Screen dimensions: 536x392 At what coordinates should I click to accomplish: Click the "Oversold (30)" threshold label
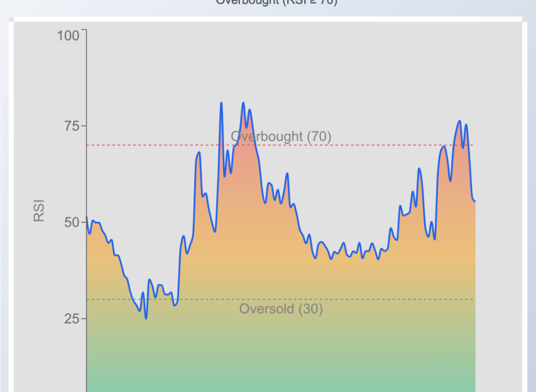pos(280,309)
